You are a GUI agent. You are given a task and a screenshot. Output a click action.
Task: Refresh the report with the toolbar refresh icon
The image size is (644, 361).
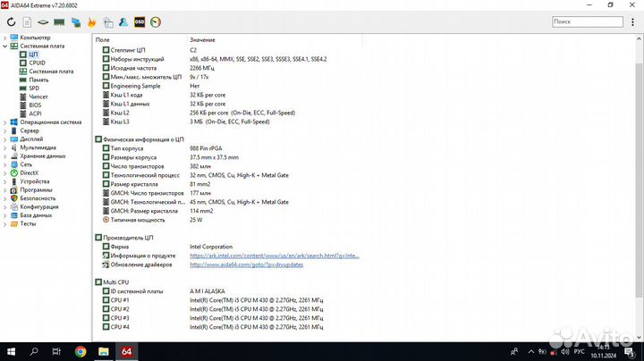[11, 22]
